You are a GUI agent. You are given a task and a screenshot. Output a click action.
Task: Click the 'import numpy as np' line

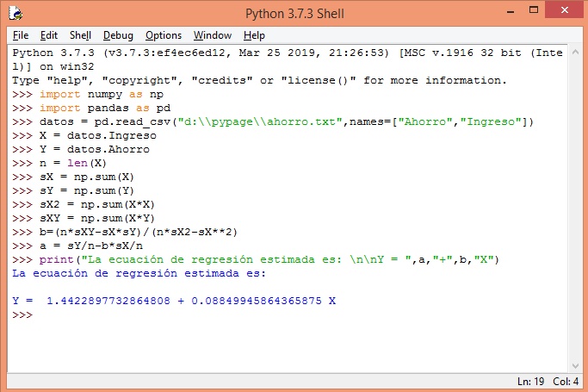coord(88,94)
